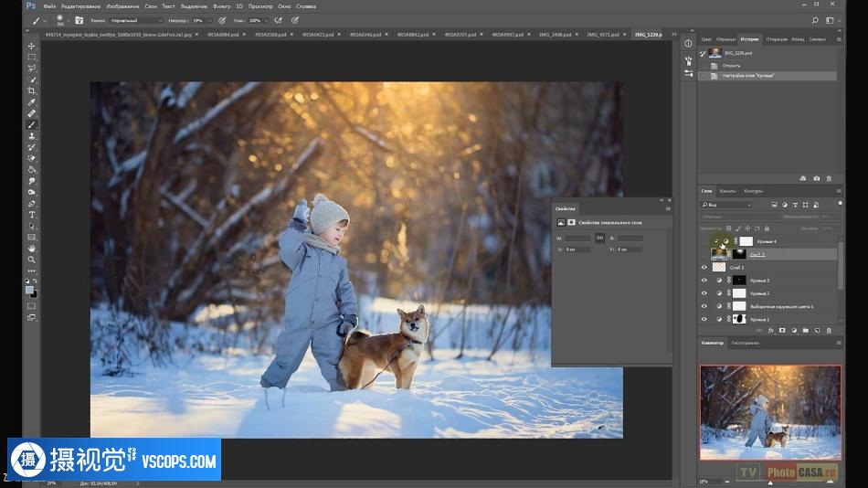The image size is (868, 488).
Task: Hide the selective color correction layer
Action: [x=704, y=306]
